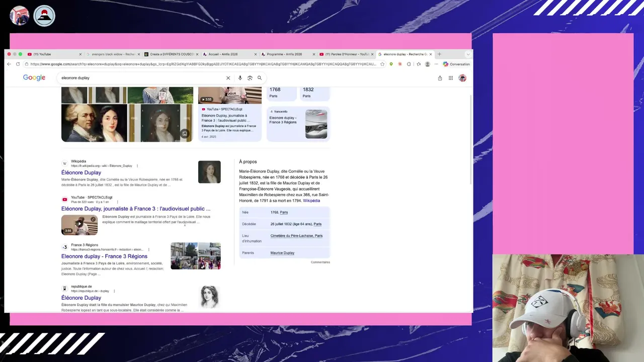Clear the search box with the X
The height and width of the screenshot is (362, 644).
(x=228, y=78)
